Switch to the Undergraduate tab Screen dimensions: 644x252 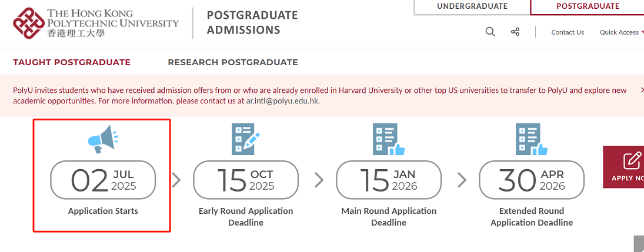click(x=472, y=6)
